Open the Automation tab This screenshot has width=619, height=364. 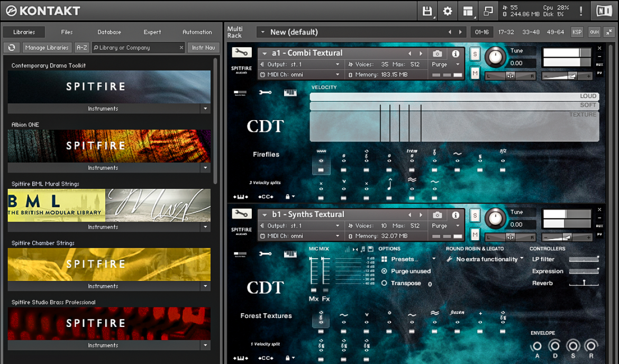[197, 32]
